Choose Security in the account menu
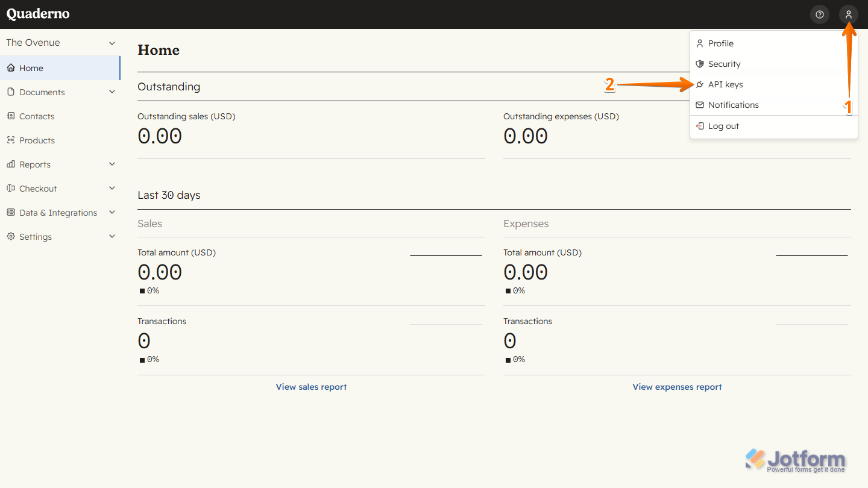The image size is (868, 488). click(724, 63)
